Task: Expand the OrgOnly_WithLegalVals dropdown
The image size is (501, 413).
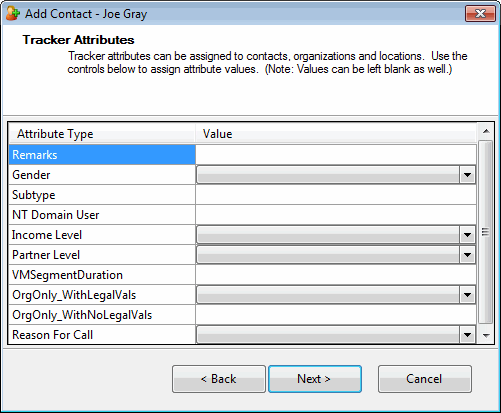Action: (467, 295)
